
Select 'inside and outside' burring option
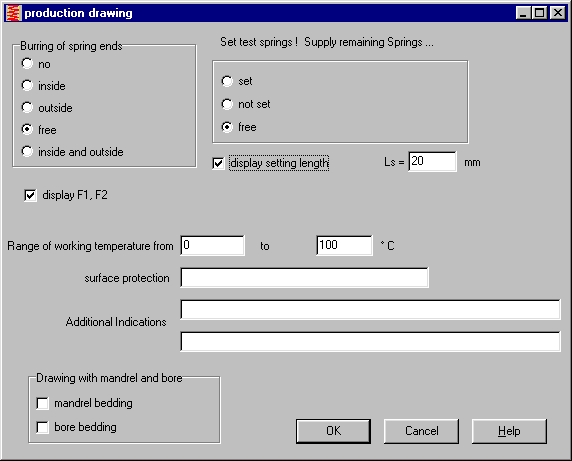tap(27, 151)
